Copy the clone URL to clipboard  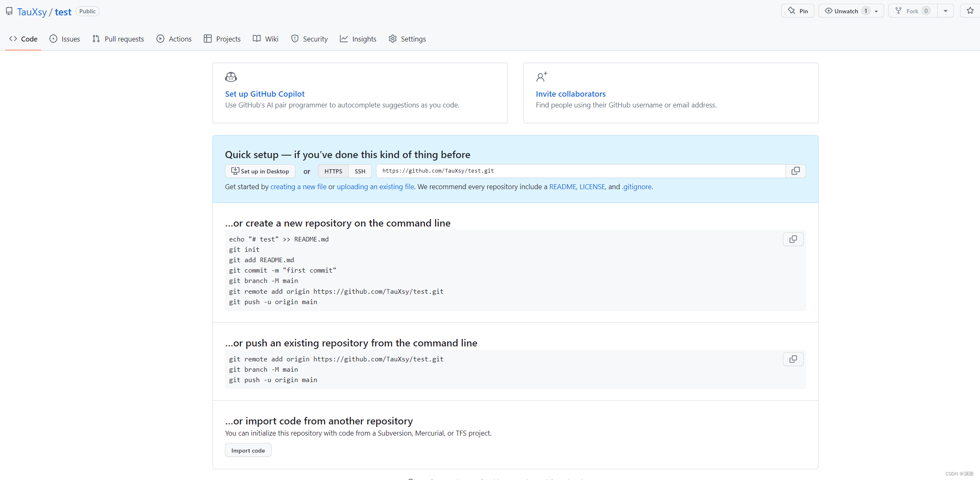point(796,171)
